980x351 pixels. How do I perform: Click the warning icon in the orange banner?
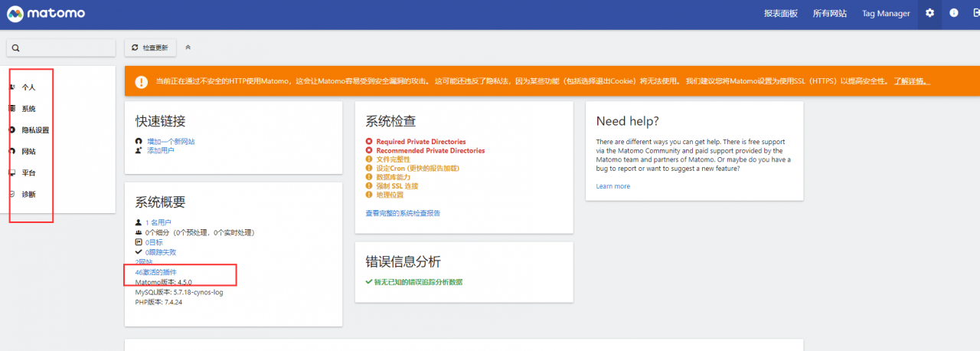coord(141,81)
